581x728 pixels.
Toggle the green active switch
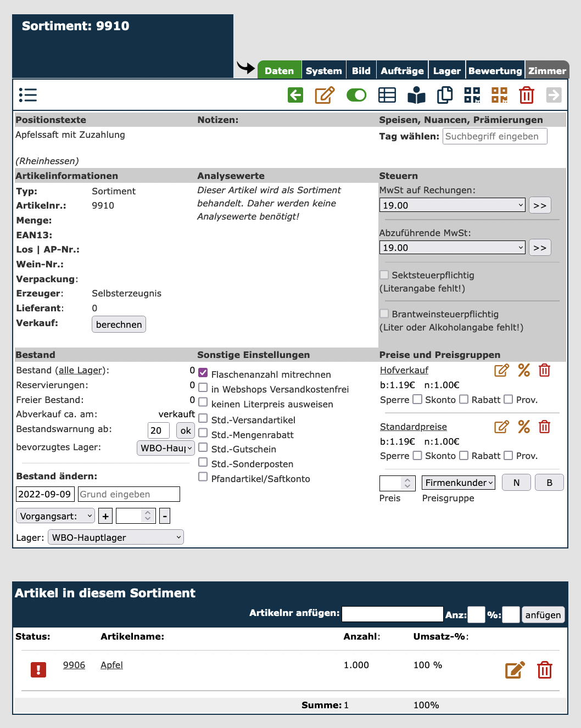tap(356, 95)
